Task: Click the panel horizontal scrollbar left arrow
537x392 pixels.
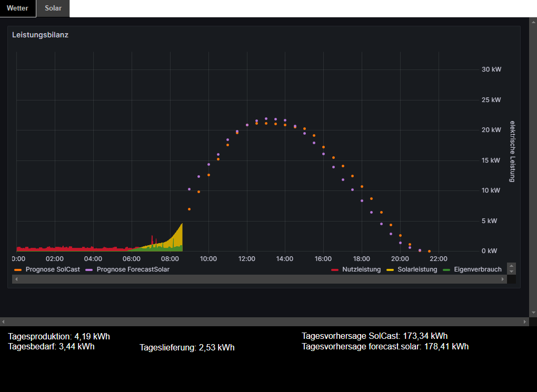Action: point(16,279)
